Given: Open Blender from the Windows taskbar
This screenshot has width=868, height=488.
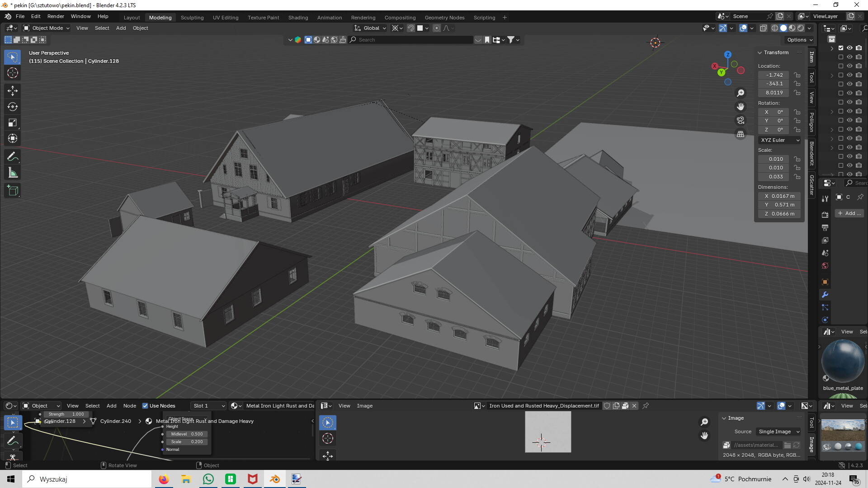Looking at the screenshot, I should [x=275, y=479].
